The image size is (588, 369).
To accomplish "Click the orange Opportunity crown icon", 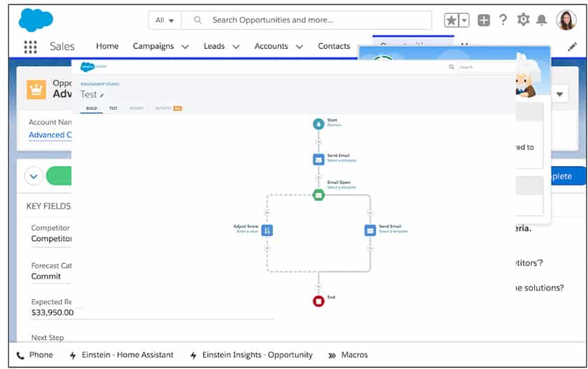I will pyautogui.click(x=36, y=90).
